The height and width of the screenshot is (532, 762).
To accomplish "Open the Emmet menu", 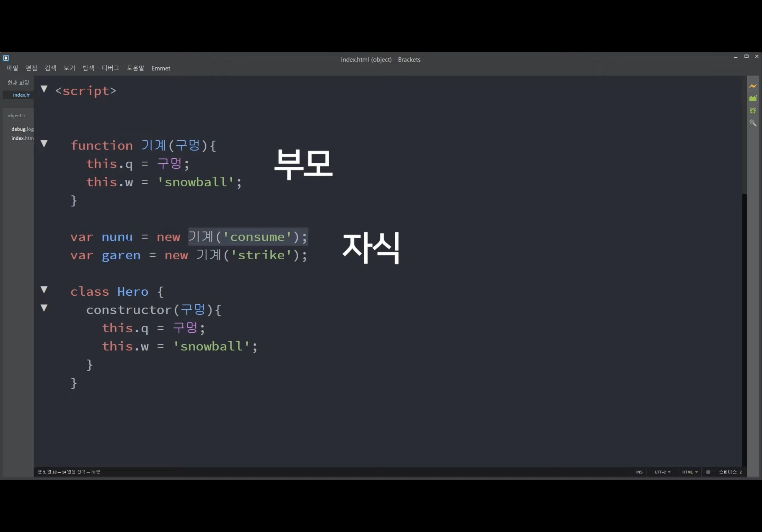I will pos(161,68).
